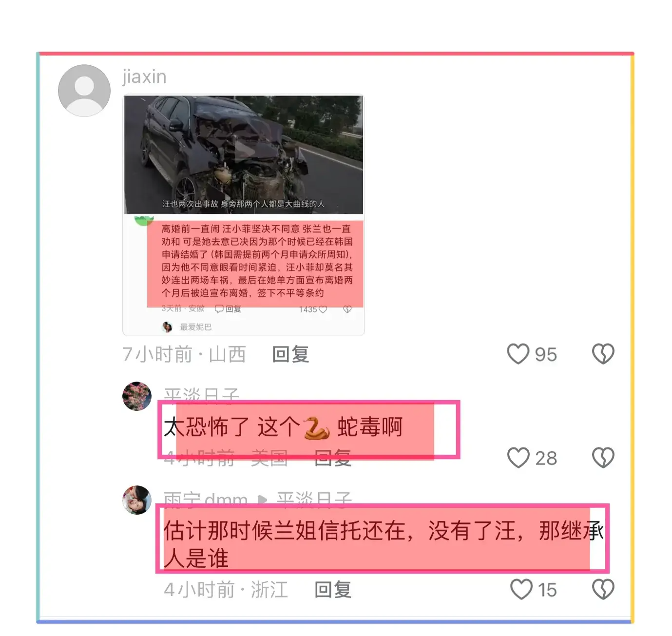
Task: Reply to jiaxin's comment via 回复
Action: [x=290, y=354]
